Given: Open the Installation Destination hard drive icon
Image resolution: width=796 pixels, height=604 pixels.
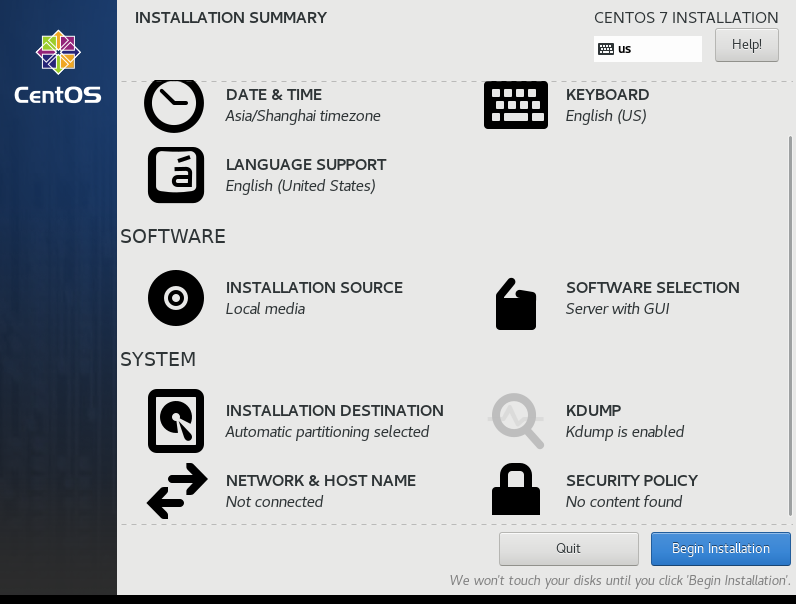Looking at the screenshot, I should pos(176,421).
